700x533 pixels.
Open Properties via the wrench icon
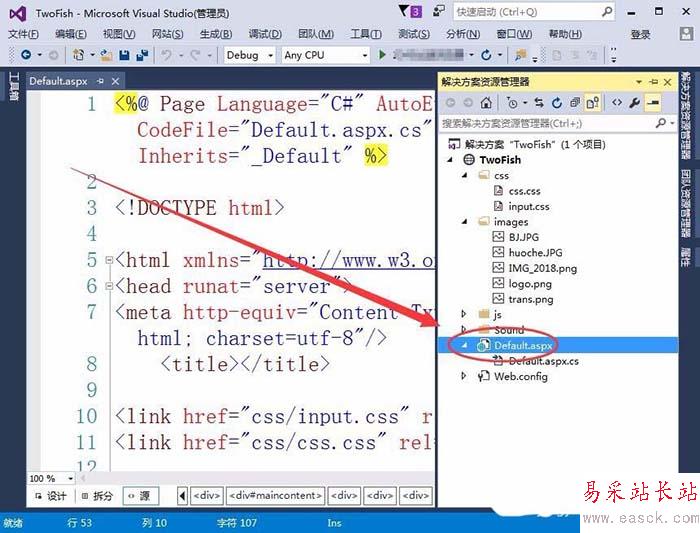634,103
